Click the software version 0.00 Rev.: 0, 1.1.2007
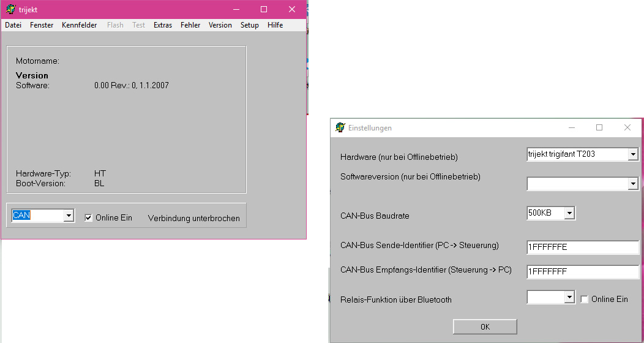Viewport: 644px width, 343px height. [x=132, y=85]
